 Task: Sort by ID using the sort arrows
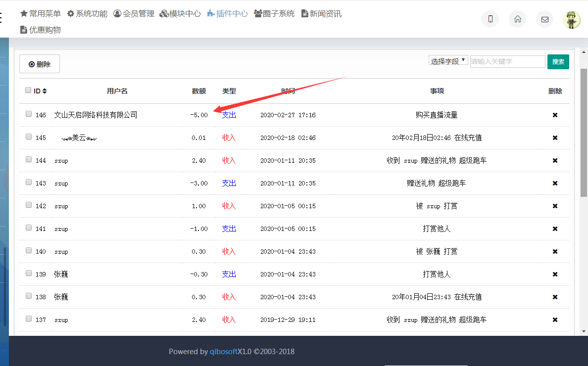coord(45,91)
